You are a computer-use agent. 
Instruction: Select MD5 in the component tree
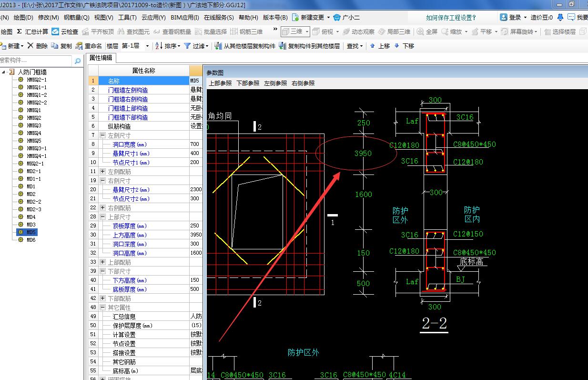[31, 232]
